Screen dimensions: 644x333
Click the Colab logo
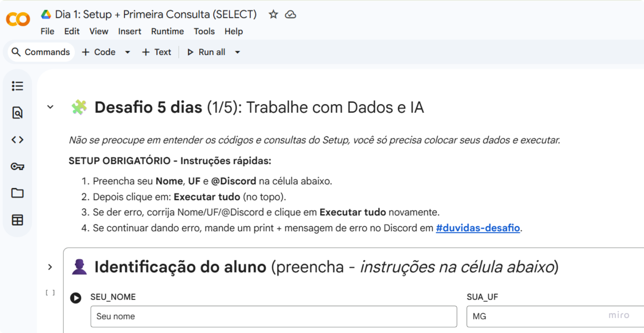tap(18, 19)
